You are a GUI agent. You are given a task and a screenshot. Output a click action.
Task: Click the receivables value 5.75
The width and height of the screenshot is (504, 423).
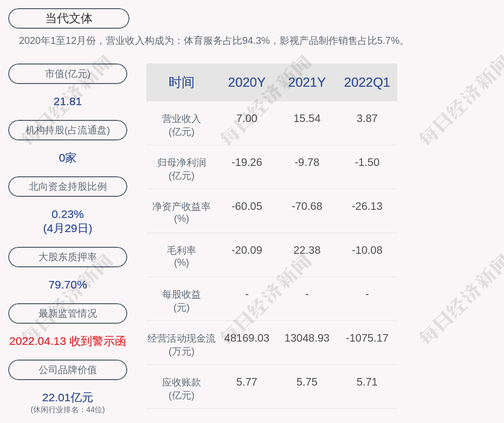click(x=307, y=382)
